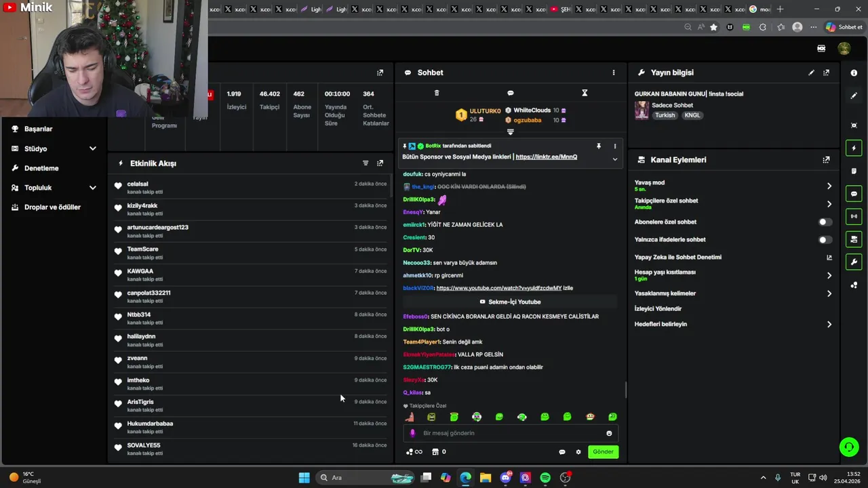Toggle the broadcast signal sidebar icon
This screenshot has height=488, width=868.
pos(854,216)
